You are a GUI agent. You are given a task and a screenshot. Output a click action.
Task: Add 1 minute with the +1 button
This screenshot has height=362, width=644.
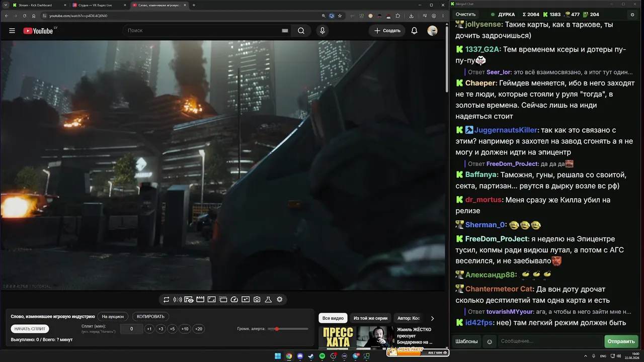[149, 329]
